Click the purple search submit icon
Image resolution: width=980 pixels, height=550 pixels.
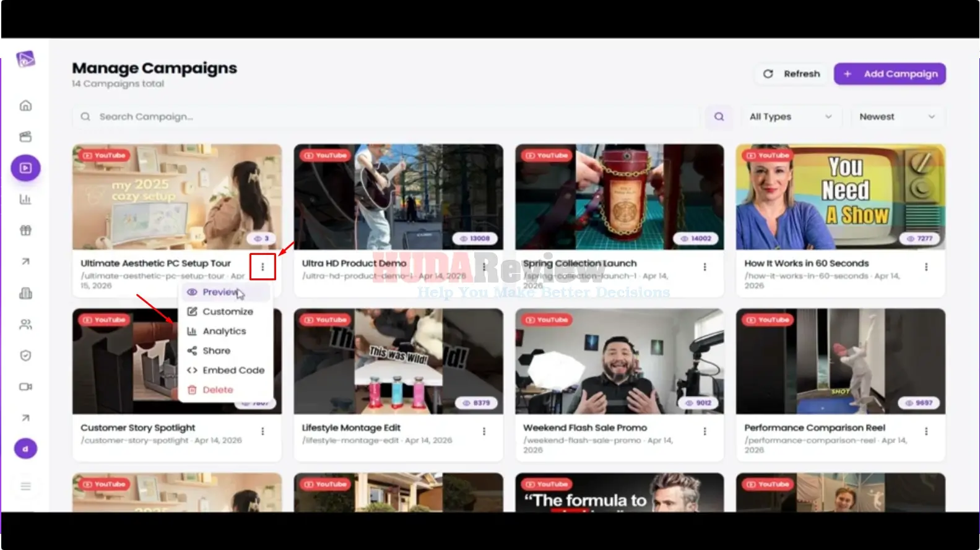719,116
